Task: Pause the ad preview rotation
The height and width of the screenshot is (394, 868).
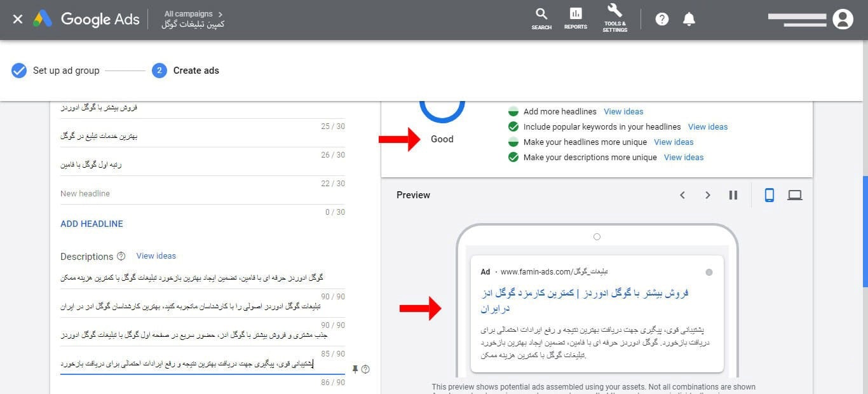Action: [733, 195]
